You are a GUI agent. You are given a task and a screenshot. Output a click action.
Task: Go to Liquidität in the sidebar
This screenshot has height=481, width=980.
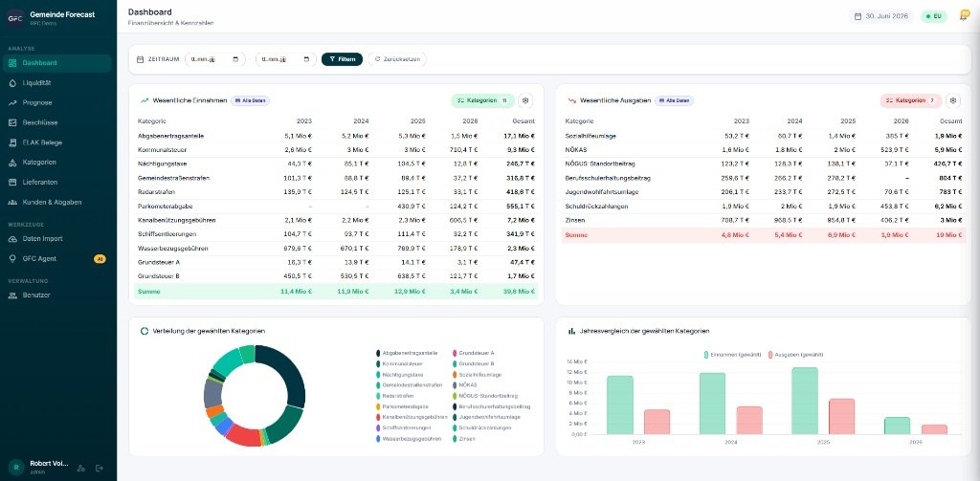click(37, 82)
